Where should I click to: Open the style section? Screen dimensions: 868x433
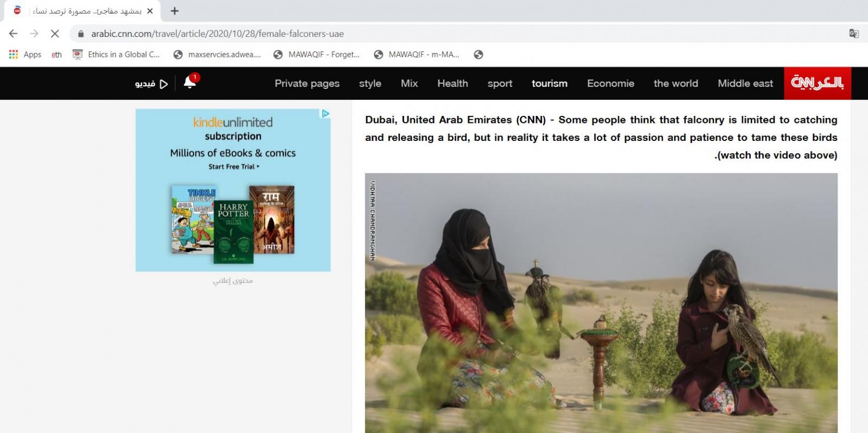click(370, 83)
